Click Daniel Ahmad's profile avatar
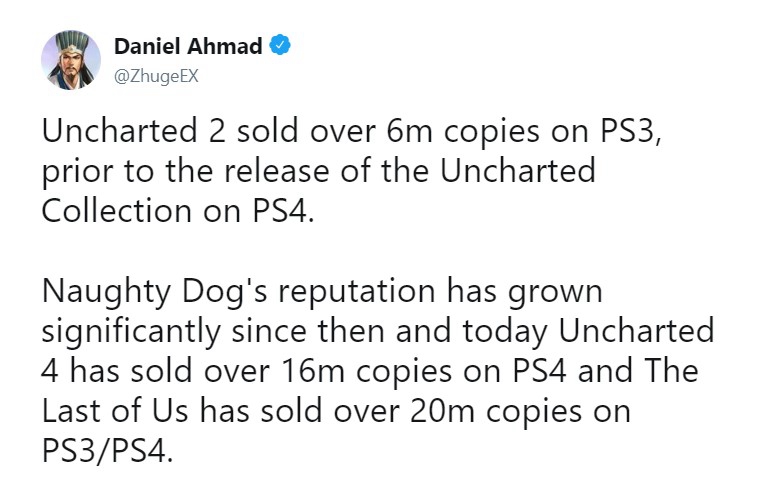The width and height of the screenshot is (764, 484). pyautogui.click(x=71, y=60)
